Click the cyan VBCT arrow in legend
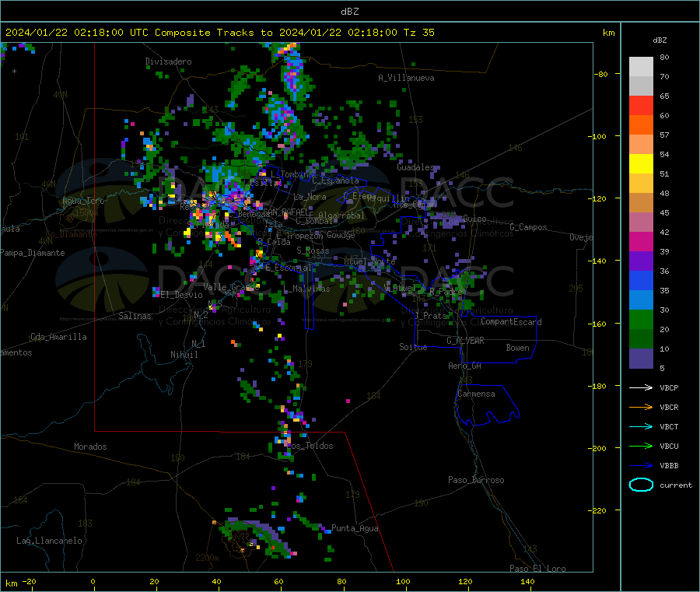This screenshot has width=700, height=592. coord(641,426)
